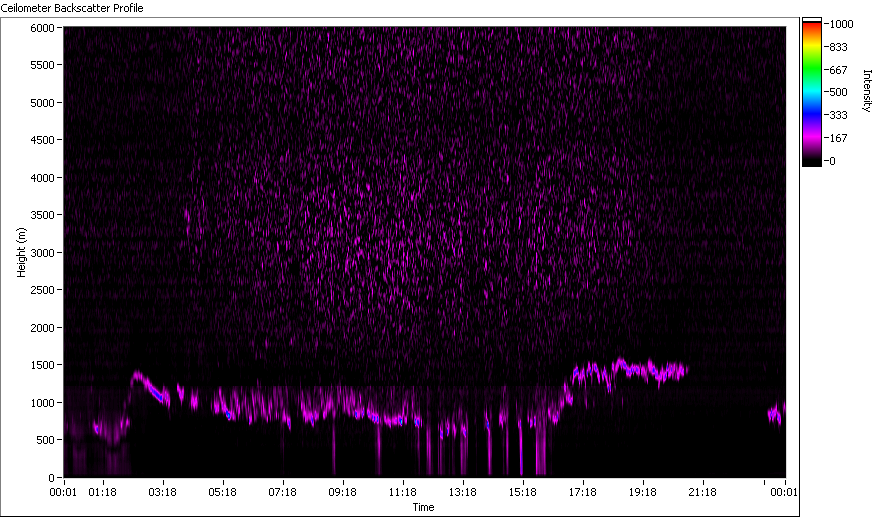Image resolution: width=876 pixels, height=517 pixels.
Task: Click the 15:18 time label
Action: [x=523, y=492]
